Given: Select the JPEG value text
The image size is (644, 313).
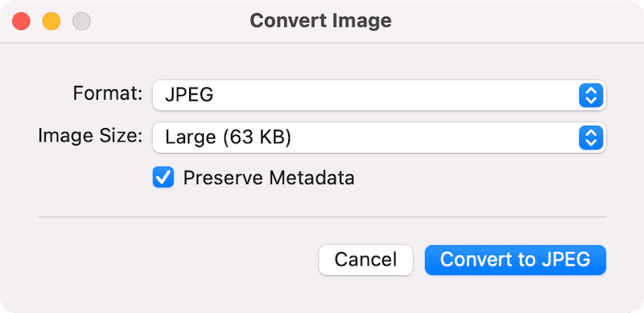Looking at the screenshot, I should click(189, 96).
